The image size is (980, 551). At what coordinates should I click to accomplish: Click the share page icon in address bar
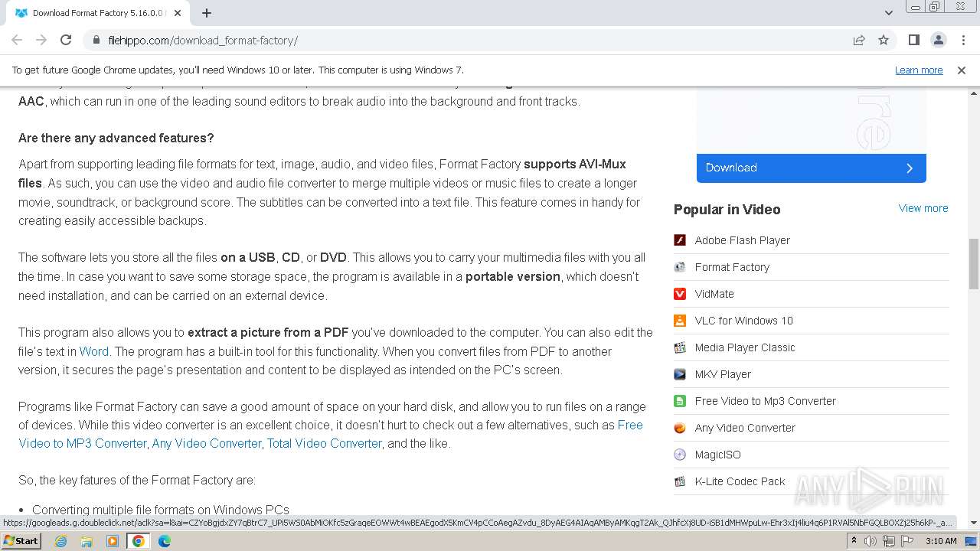[859, 40]
